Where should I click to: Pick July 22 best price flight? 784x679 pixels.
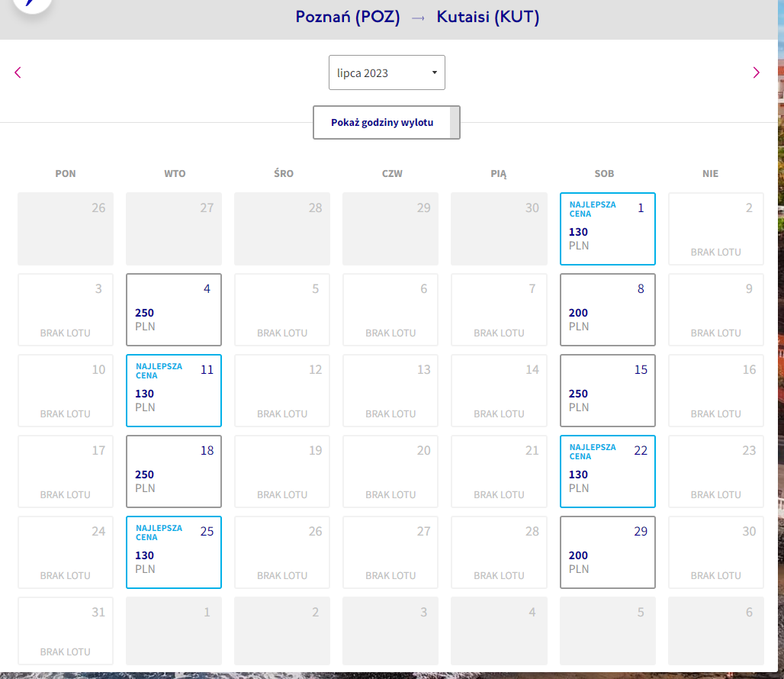tap(608, 471)
